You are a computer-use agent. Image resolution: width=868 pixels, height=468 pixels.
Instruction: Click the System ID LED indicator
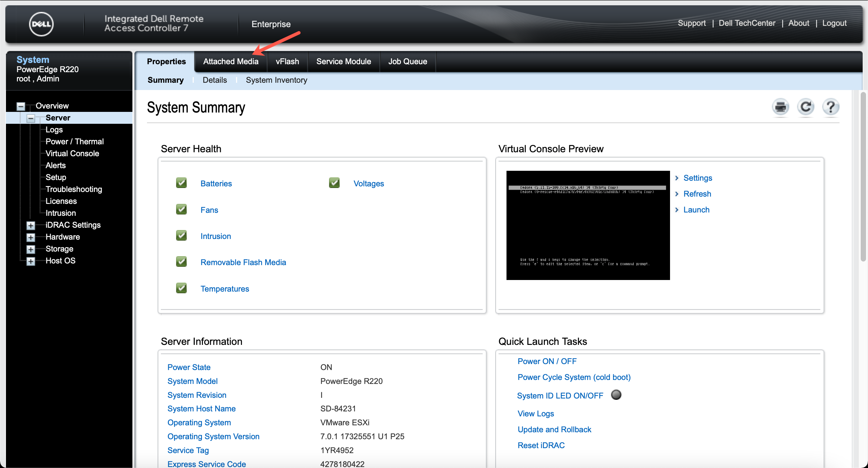click(x=616, y=395)
